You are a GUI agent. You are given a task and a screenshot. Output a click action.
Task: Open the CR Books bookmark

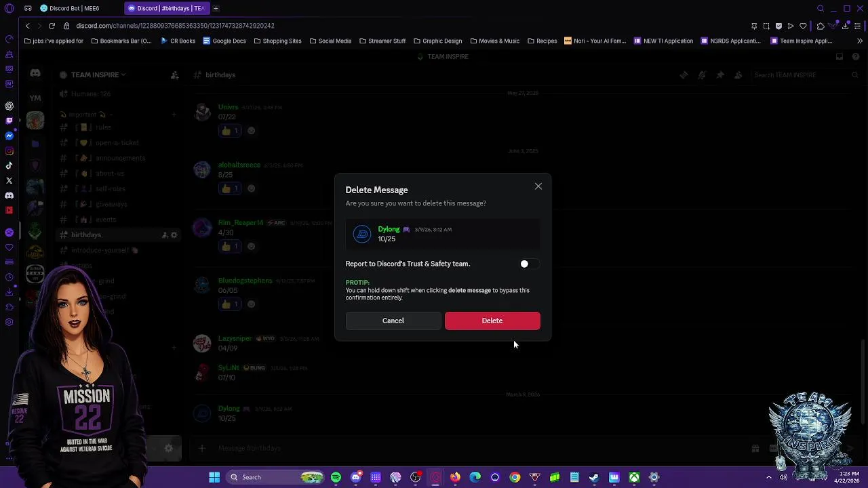click(178, 41)
